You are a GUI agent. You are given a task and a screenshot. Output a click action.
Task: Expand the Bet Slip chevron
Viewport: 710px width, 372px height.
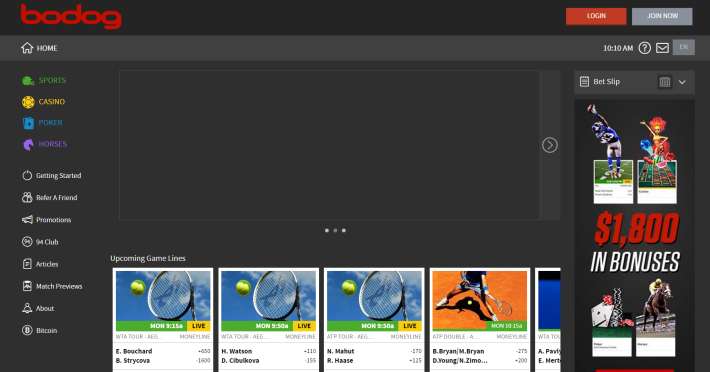pos(682,82)
